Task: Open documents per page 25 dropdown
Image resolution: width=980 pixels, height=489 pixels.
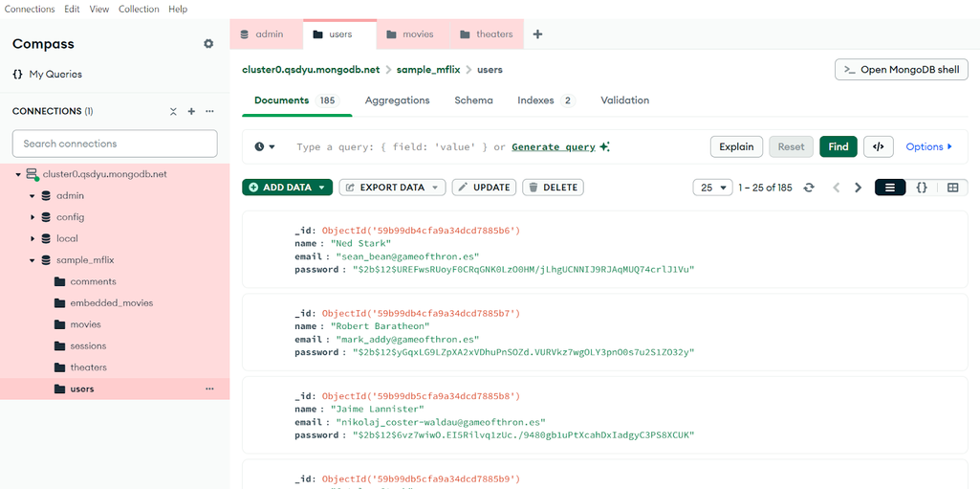Action: click(713, 188)
